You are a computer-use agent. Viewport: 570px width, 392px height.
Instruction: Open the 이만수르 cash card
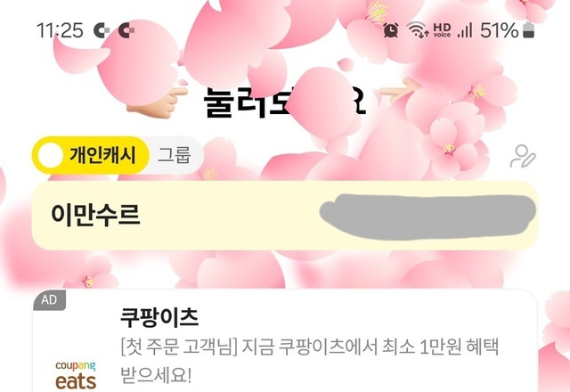click(285, 216)
